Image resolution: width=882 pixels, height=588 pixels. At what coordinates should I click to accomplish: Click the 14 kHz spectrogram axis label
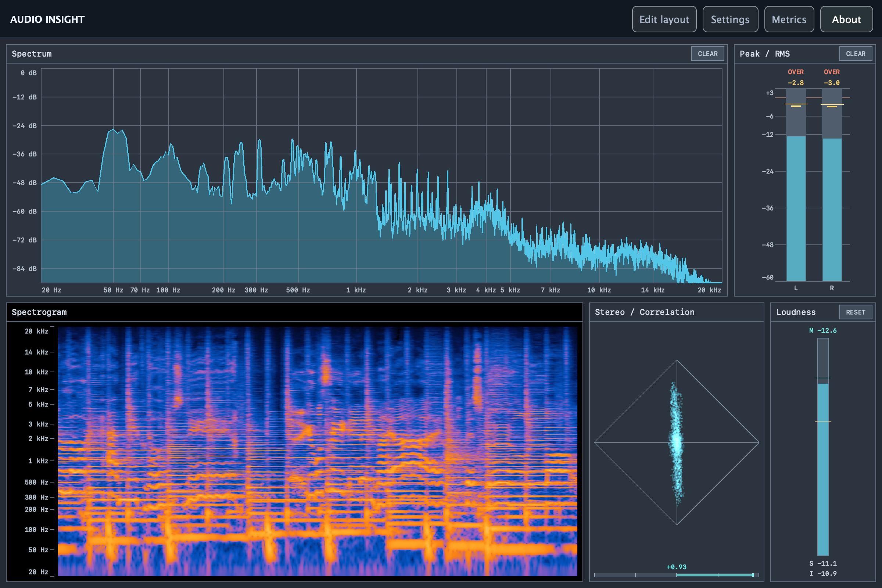[x=36, y=352]
